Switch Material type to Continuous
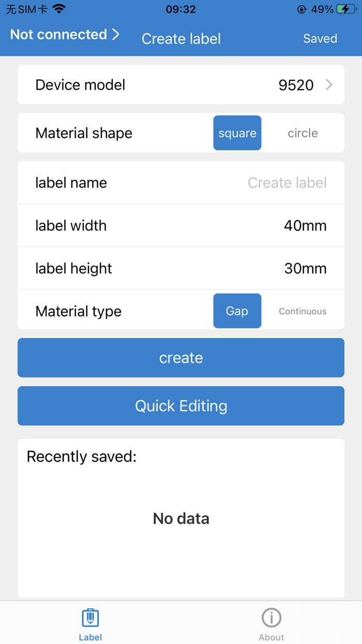 303,311
